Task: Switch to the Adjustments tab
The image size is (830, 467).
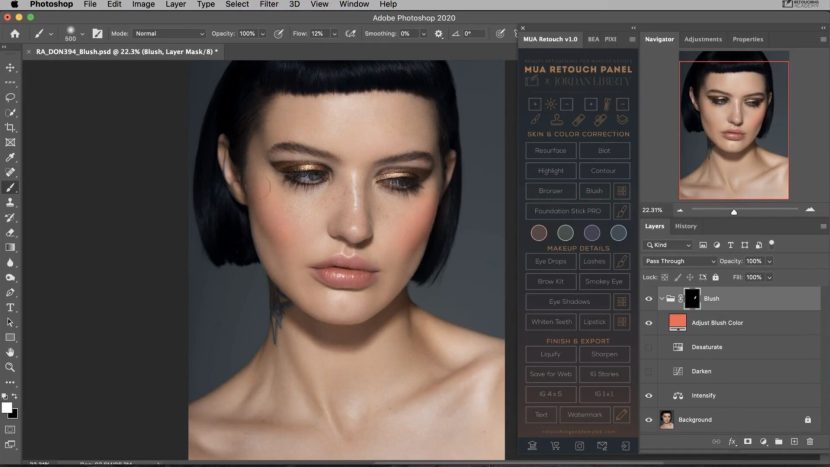Action: pyautogui.click(x=702, y=39)
